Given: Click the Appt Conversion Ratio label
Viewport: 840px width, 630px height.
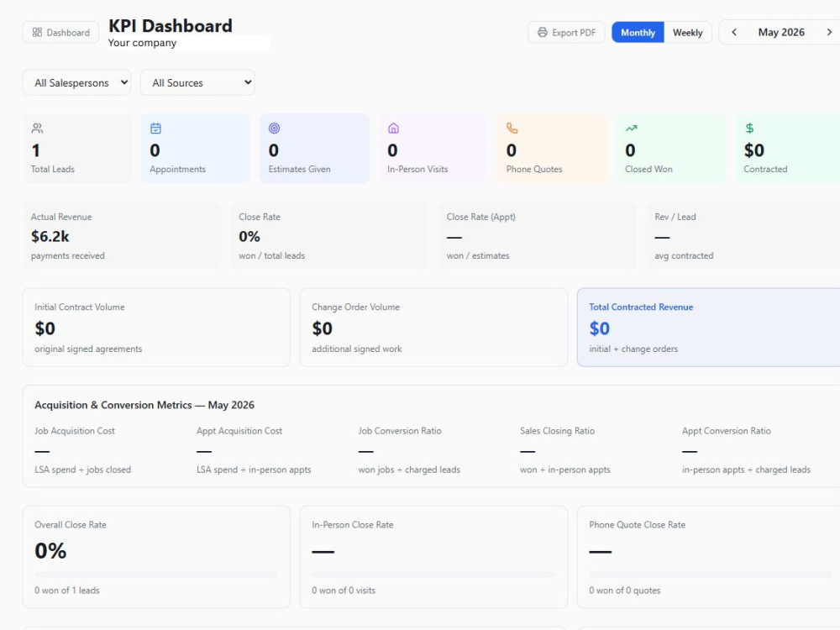Looking at the screenshot, I should [x=726, y=431].
